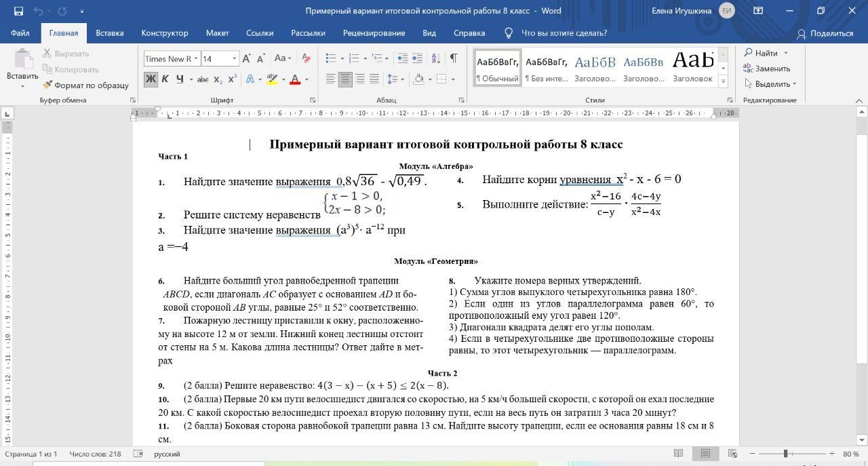Open the font name dropdown
This screenshot has height=466, width=868.
click(196, 58)
